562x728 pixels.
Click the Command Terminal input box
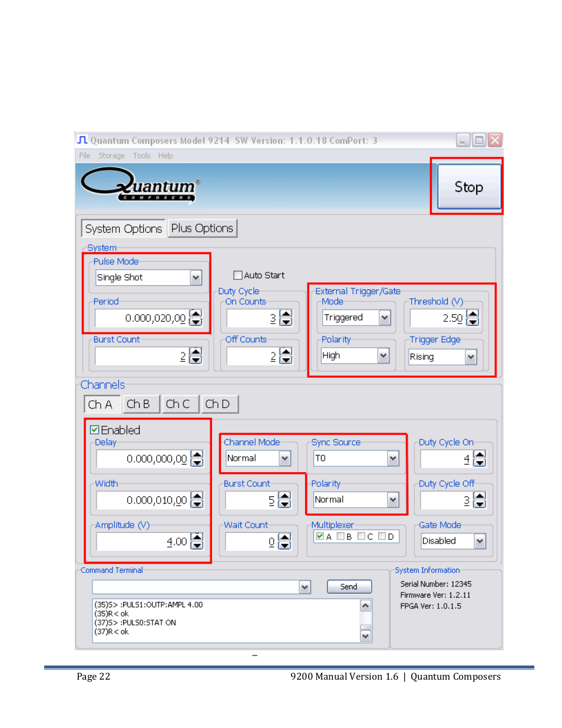(196, 587)
